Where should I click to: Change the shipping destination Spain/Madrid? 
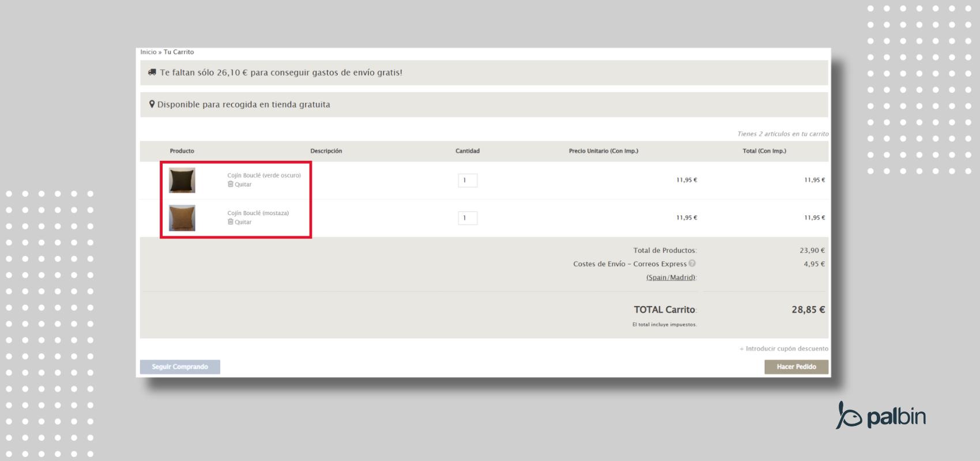[670, 277]
